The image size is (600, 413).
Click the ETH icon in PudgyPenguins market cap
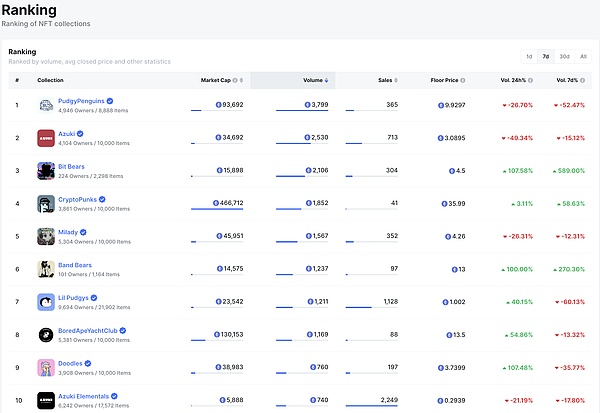pos(218,105)
